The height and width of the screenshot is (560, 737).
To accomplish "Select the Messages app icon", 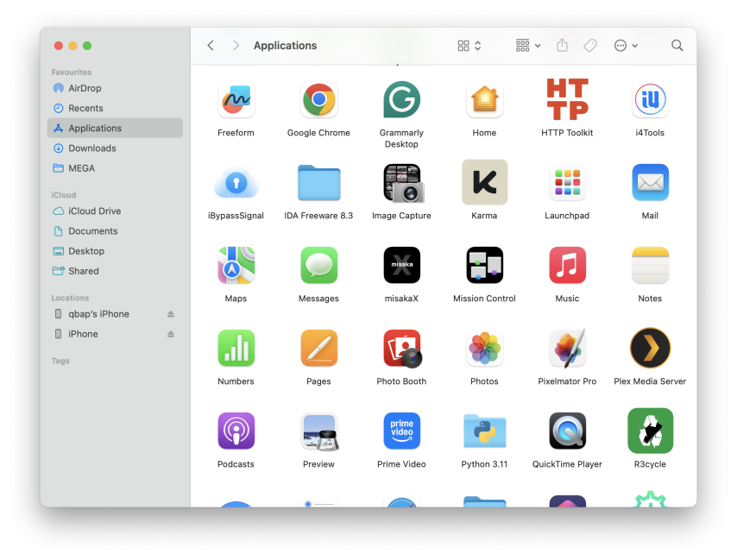I will pos(318,265).
